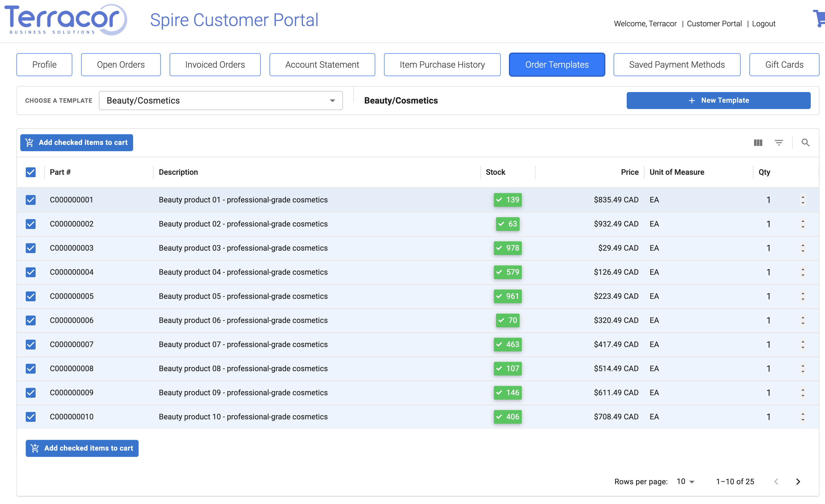Screen dimensions: 825x504
Task: Switch to the Open Orders tab
Action: tap(121, 65)
